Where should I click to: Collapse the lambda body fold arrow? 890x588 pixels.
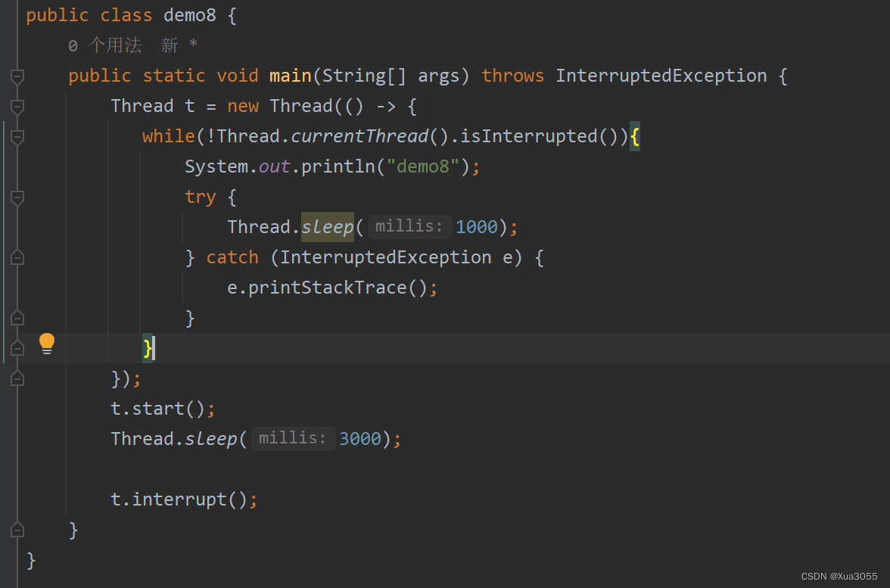click(17, 106)
